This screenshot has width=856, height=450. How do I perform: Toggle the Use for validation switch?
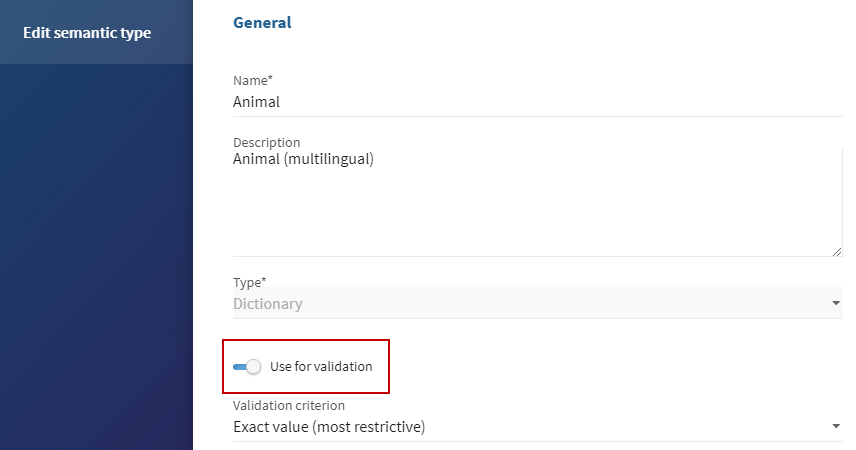[x=246, y=367]
